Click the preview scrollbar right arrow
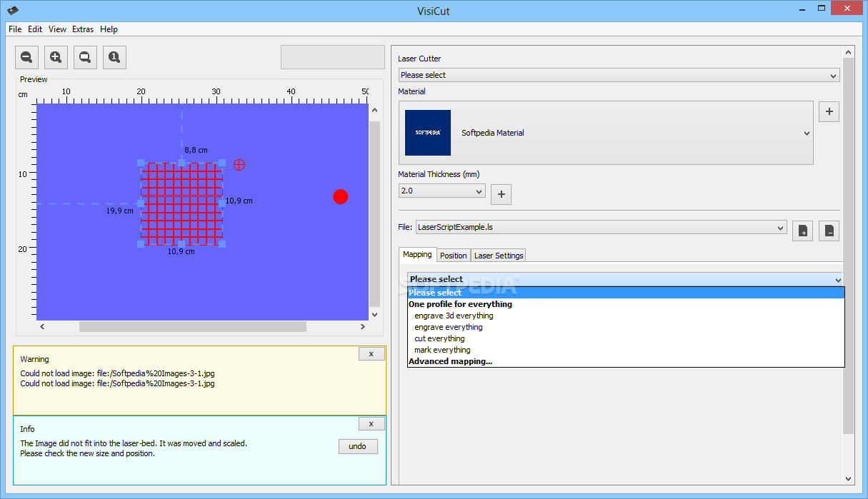 363,326
